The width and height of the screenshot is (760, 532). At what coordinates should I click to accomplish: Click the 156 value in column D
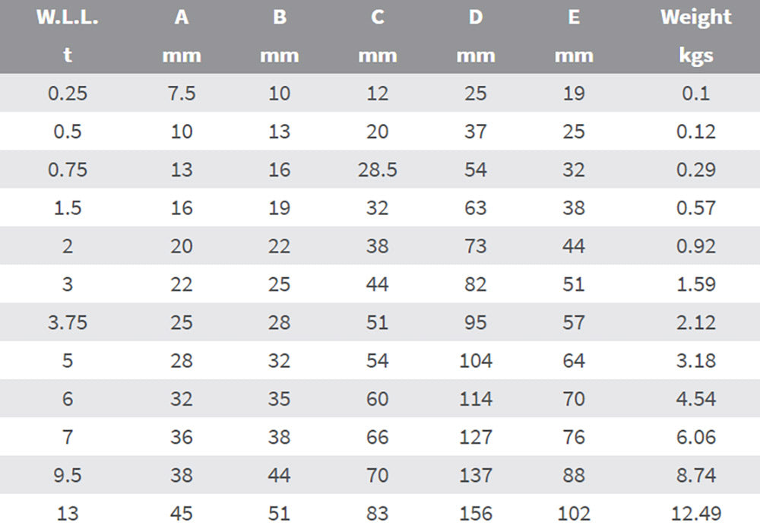pos(476,514)
